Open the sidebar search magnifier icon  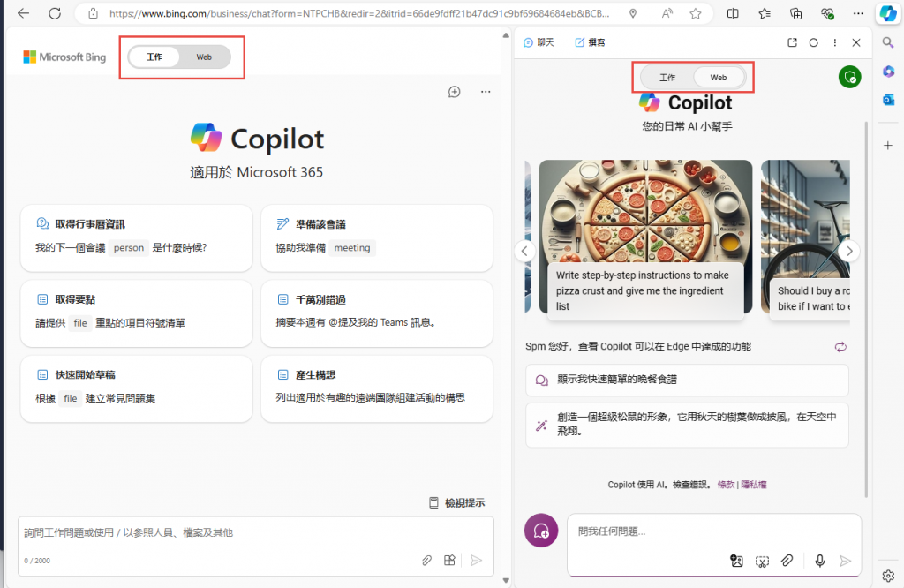click(x=888, y=42)
